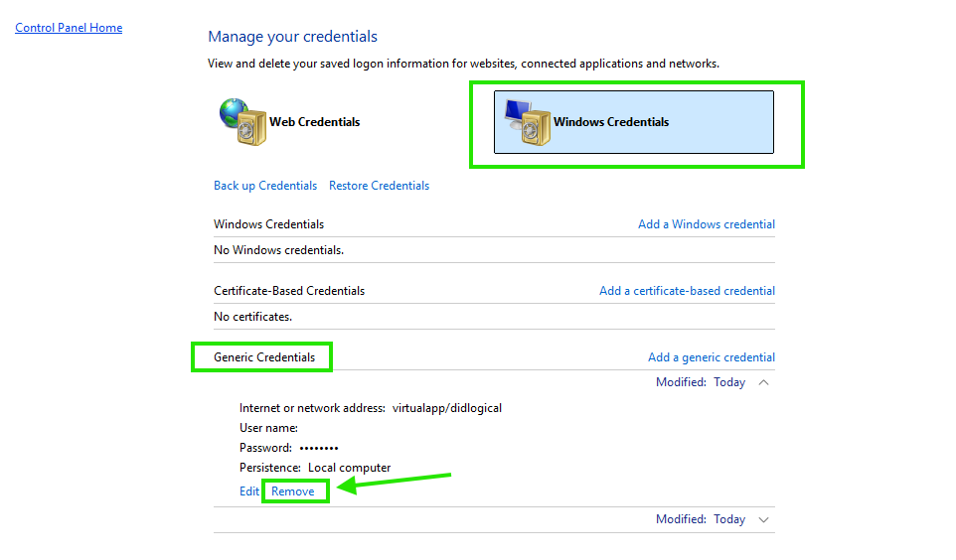Click the View and delete saved logon description
The width and height of the screenshot is (956, 560).
tap(463, 64)
